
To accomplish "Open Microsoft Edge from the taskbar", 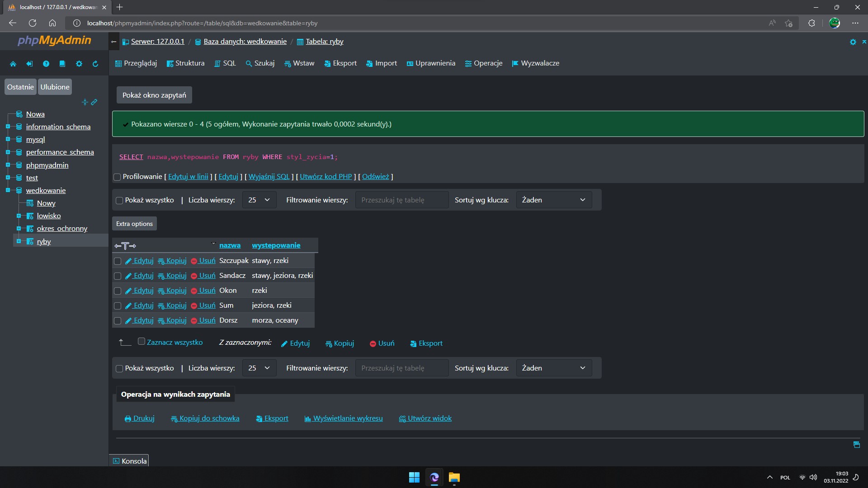I will tap(434, 477).
